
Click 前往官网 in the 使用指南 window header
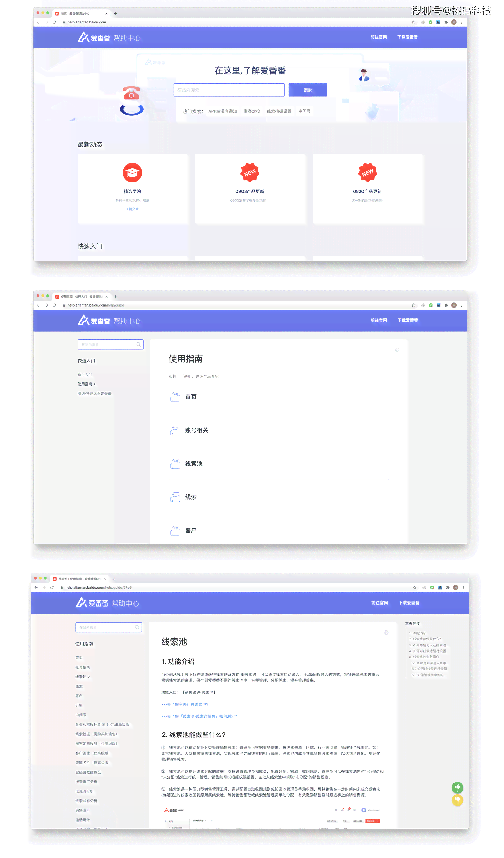pos(379,320)
